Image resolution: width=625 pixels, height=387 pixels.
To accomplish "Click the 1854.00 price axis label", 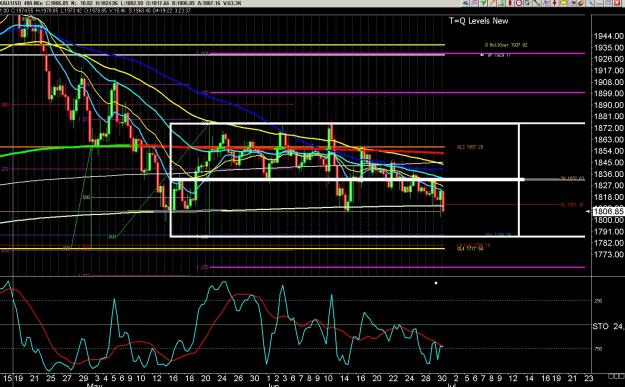I will [x=609, y=151].
